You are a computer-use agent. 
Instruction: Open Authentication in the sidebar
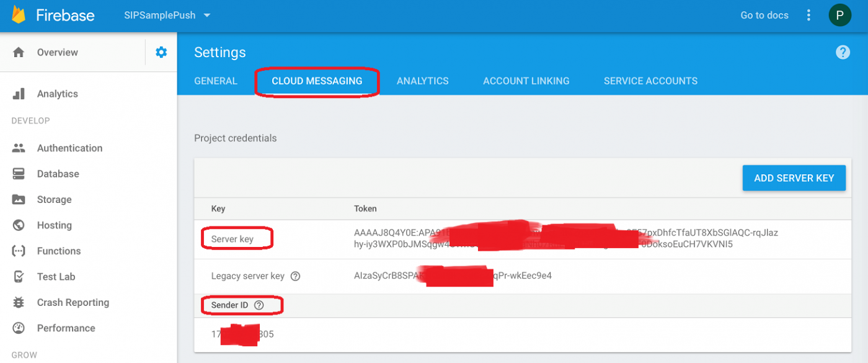click(69, 148)
